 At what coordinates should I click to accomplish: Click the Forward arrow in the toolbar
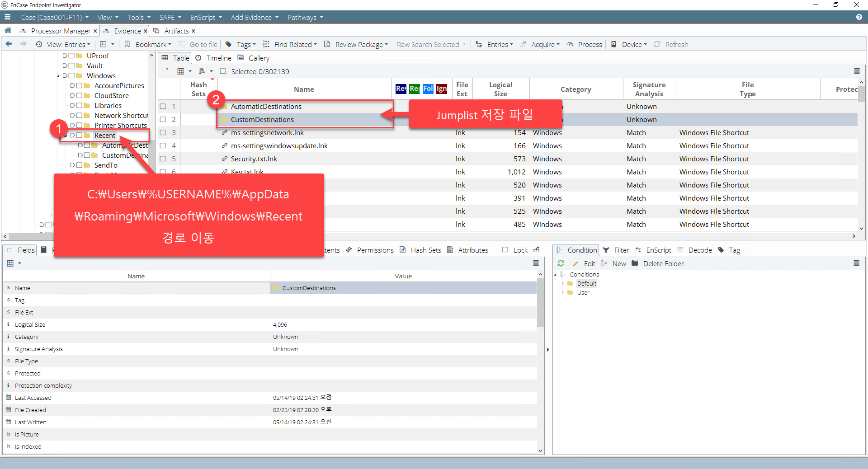tap(23, 44)
